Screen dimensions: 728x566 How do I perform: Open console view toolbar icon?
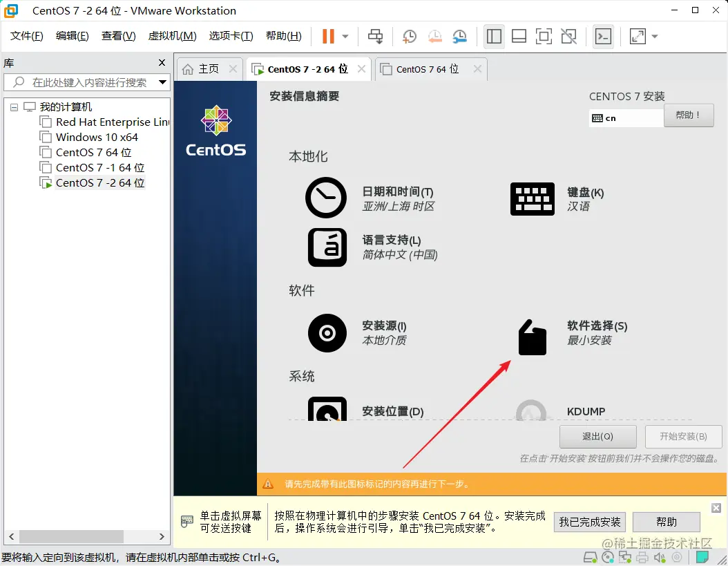pyautogui.click(x=603, y=36)
